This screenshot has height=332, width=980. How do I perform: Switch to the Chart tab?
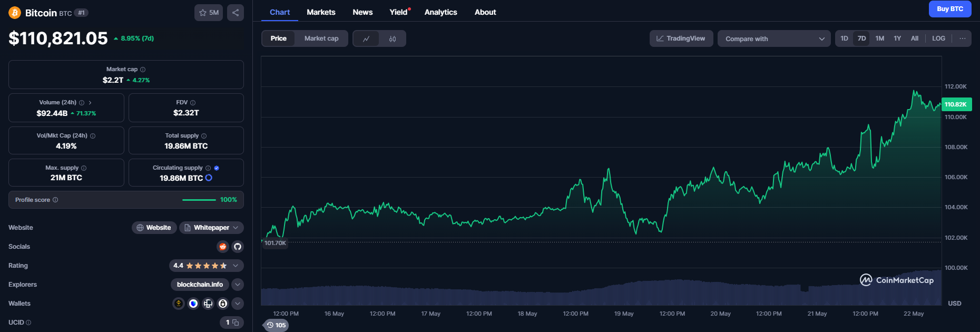click(x=280, y=12)
